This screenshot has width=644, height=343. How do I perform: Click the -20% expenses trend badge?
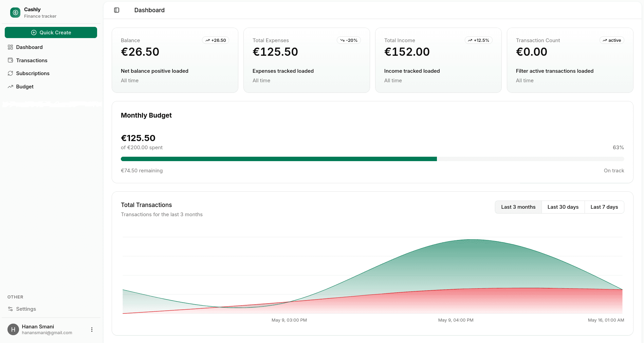(x=349, y=40)
